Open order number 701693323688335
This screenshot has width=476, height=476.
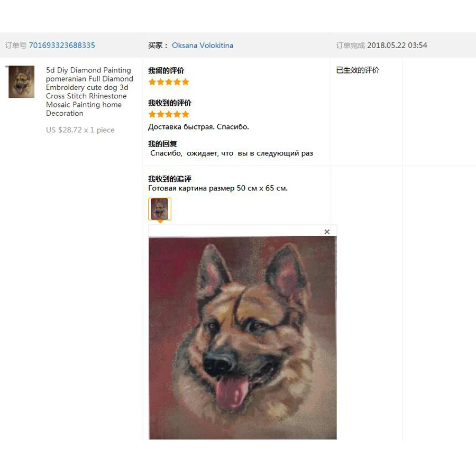point(62,45)
